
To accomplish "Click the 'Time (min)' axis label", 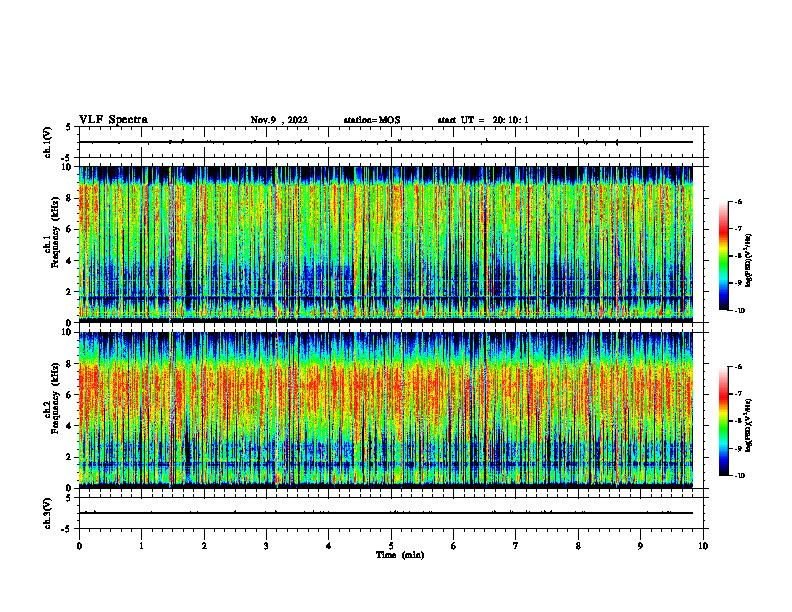I will coord(400,555).
